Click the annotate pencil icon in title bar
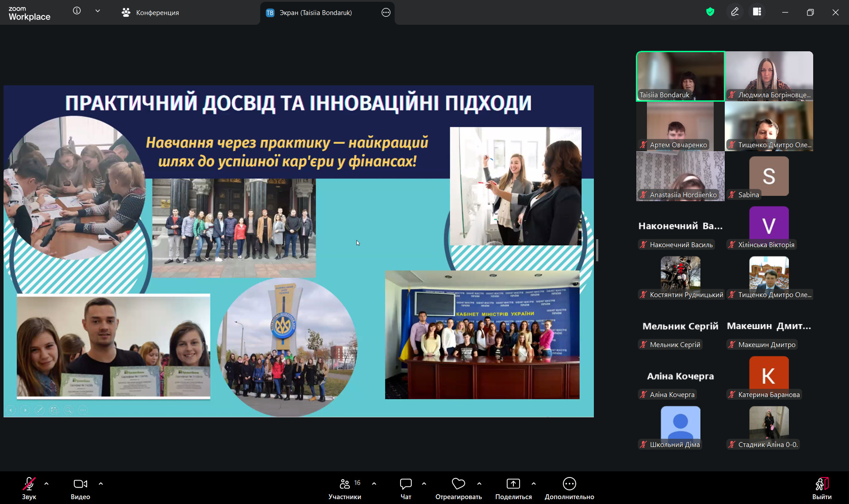 tap(734, 12)
